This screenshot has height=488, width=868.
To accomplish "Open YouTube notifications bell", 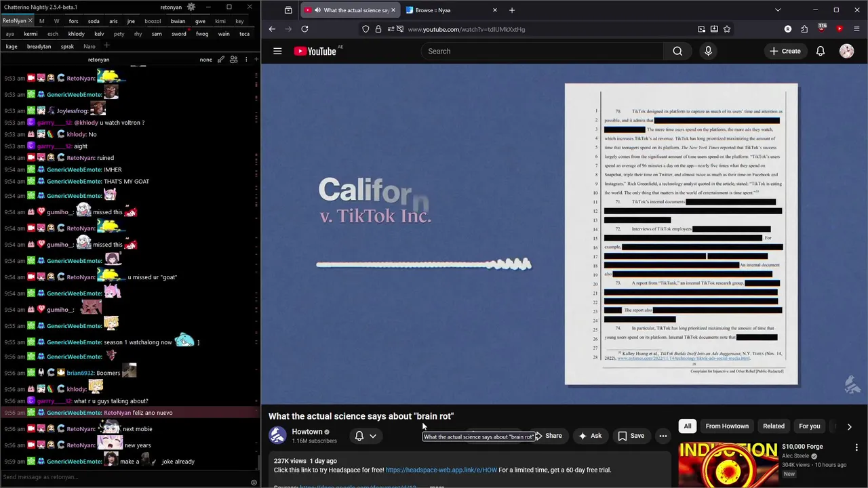I will tap(821, 51).
